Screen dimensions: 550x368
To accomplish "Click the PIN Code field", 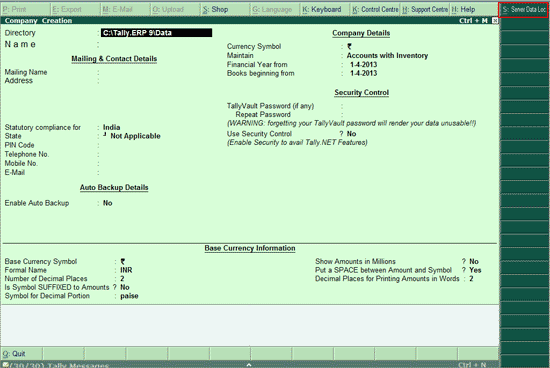I will [156, 145].
